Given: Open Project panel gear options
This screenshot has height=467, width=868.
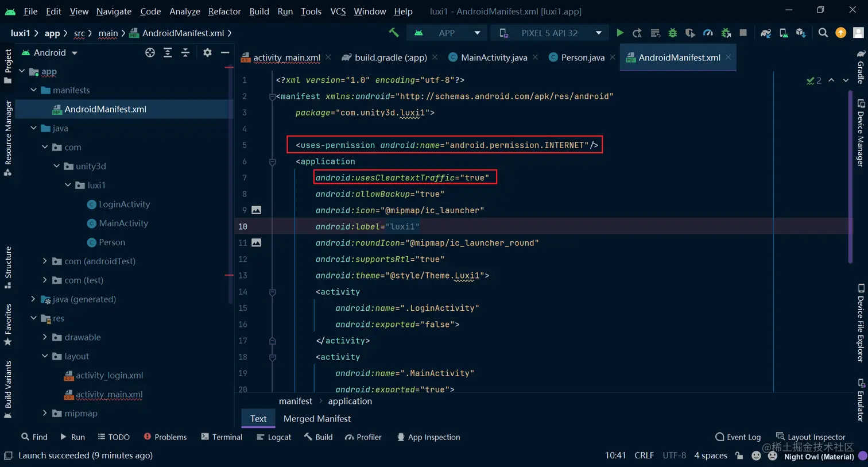Looking at the screenshot, I should coord(207,52).
